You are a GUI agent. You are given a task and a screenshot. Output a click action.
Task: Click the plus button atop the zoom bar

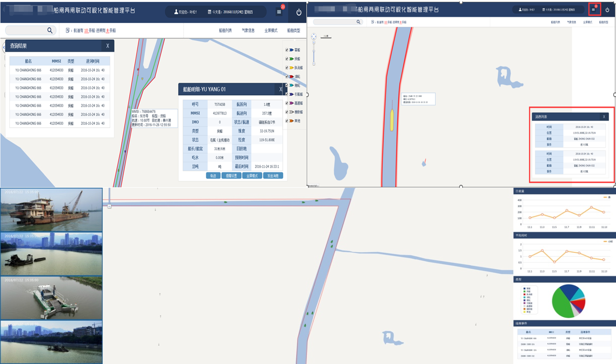[x=313, y=42]
